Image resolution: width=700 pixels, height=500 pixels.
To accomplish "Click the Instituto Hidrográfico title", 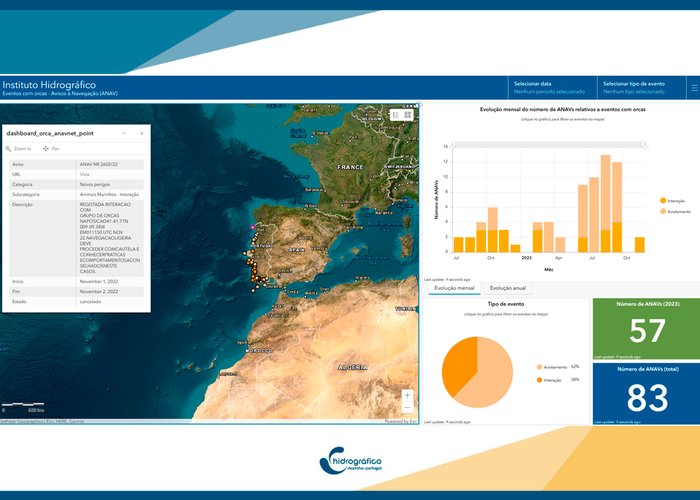I will point(49,85).
